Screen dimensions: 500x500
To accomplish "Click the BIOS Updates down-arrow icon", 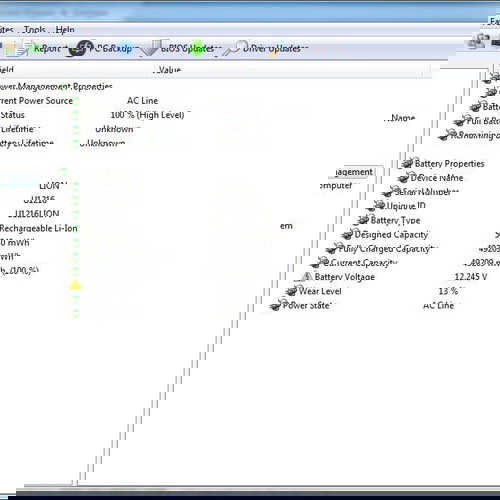I will (149, 48).
